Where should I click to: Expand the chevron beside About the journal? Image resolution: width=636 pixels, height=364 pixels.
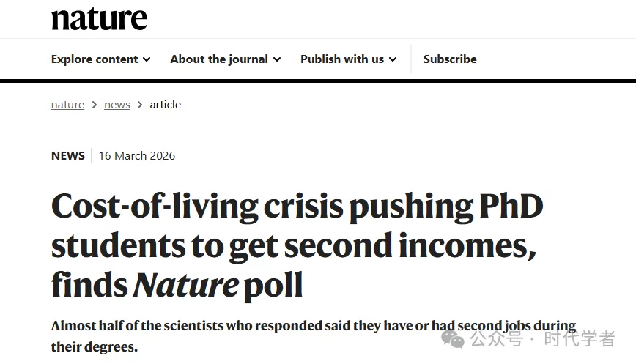(x=276, y=59)
